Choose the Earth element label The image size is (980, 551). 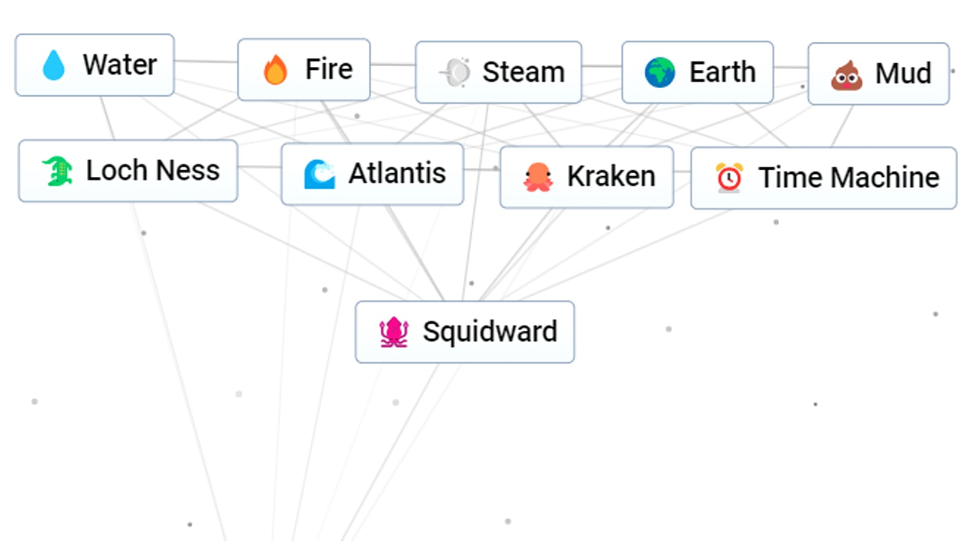(x=722, y=72)
